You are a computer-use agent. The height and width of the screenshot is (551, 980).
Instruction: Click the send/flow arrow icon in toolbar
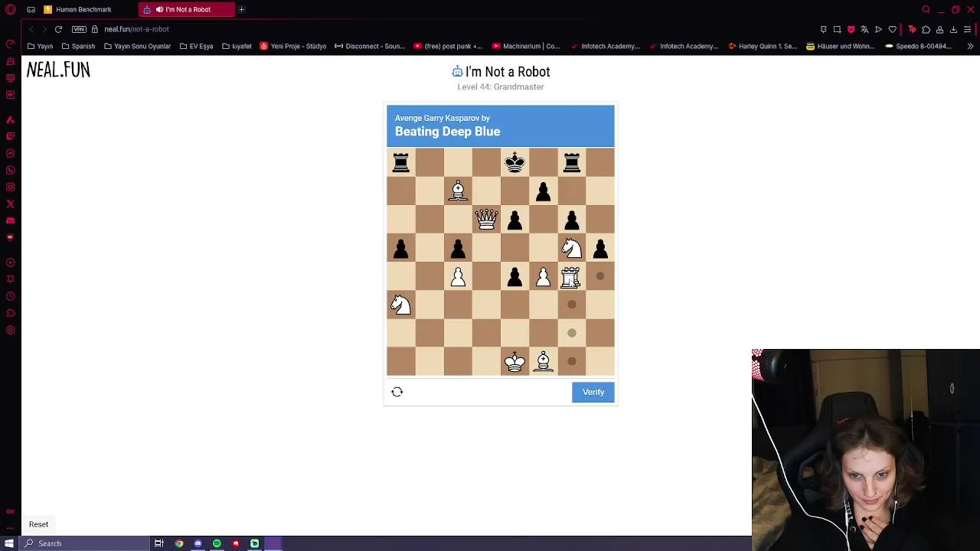point(878,29)
